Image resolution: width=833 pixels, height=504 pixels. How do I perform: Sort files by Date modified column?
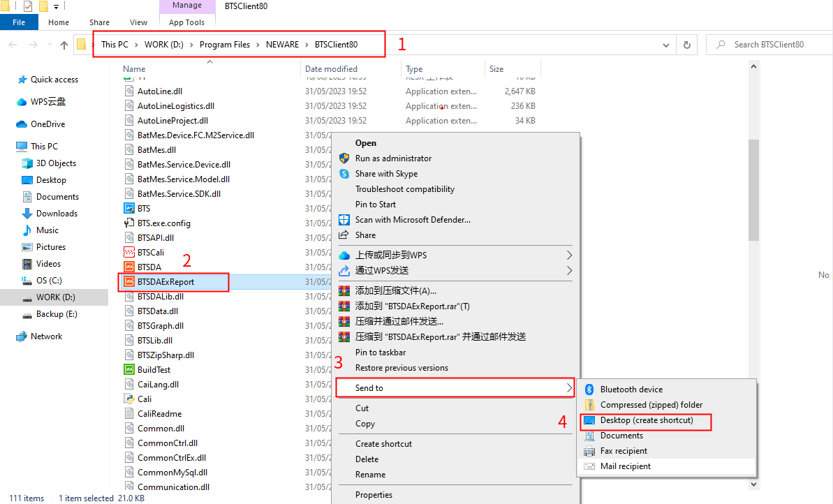coord(331,69)
